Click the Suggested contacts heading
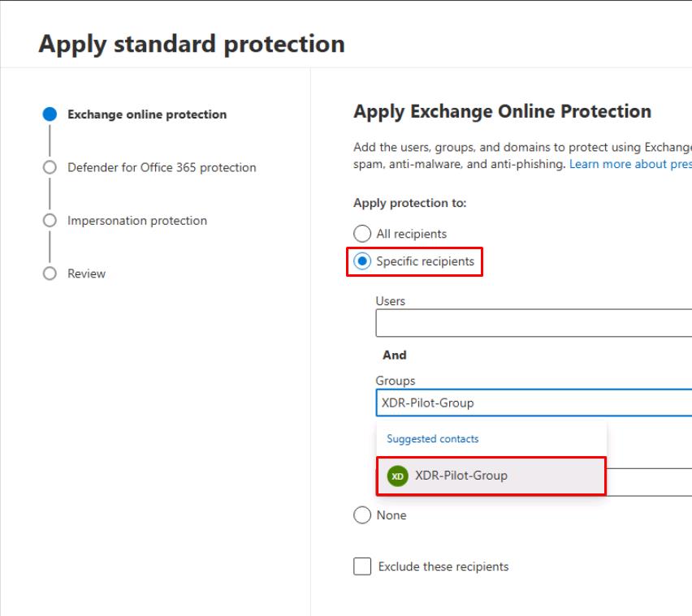The width and height of the screenshot is (692, 616). pos(433,439)
